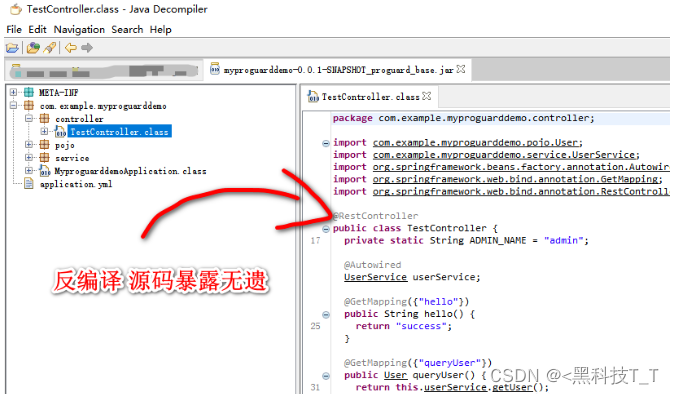
Task: Open the Navigation menu
Action: click(x=79, y=30)
